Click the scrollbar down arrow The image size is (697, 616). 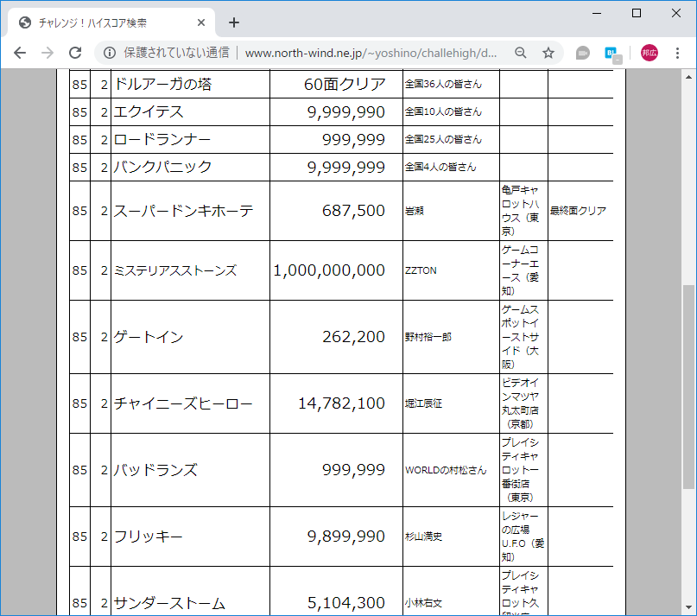[x=688, y=607]
